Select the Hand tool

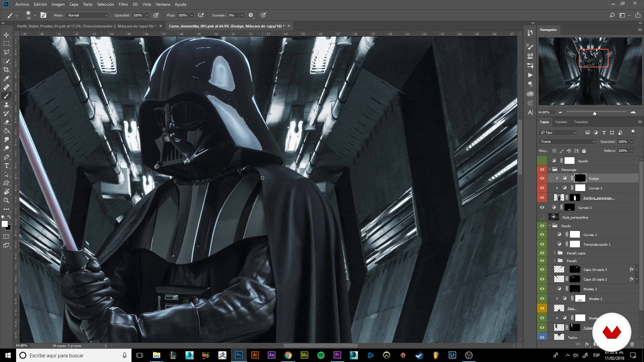tap(6, 192)
